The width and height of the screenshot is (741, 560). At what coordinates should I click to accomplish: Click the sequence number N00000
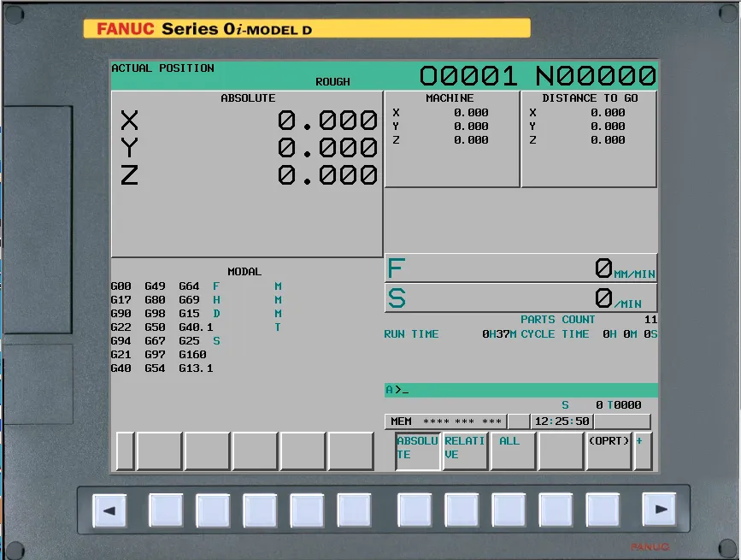[596, 75]
